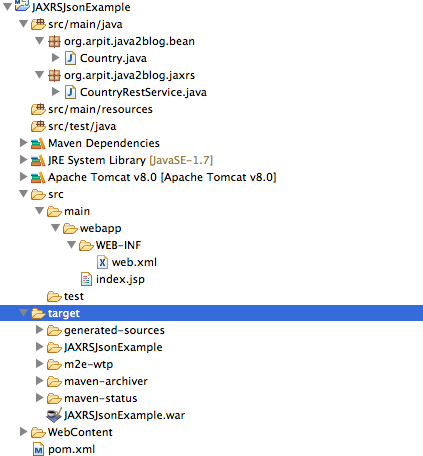The image size is (423, 456).
Task: Click the pom.xml Maven file icon
Action: point(38,449)
